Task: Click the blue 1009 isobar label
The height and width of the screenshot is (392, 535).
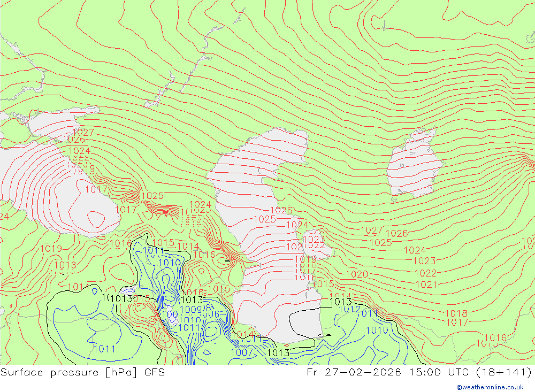Action: [x=191, y=310]
